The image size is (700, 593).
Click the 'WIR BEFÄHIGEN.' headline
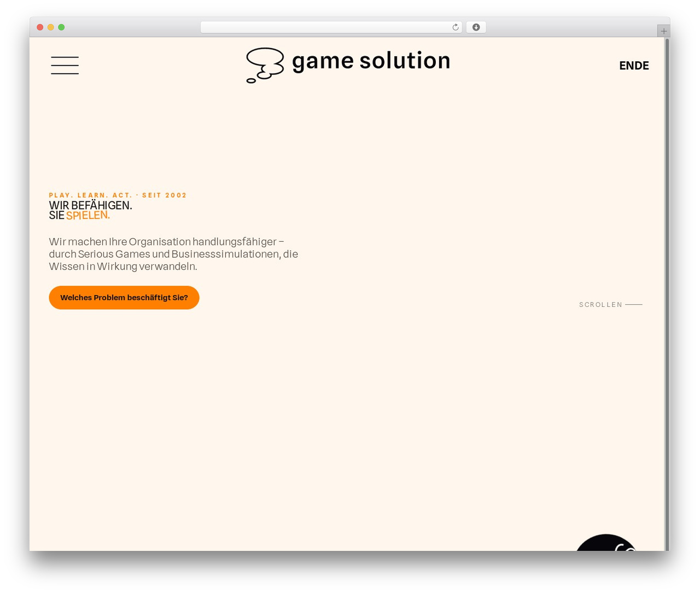click(90, 206)
